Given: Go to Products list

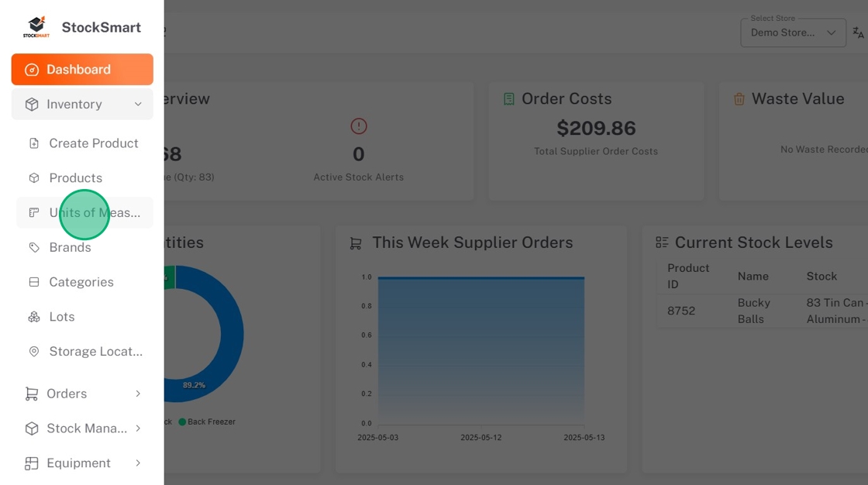Looking at the screenshot, I should point(84,177).
